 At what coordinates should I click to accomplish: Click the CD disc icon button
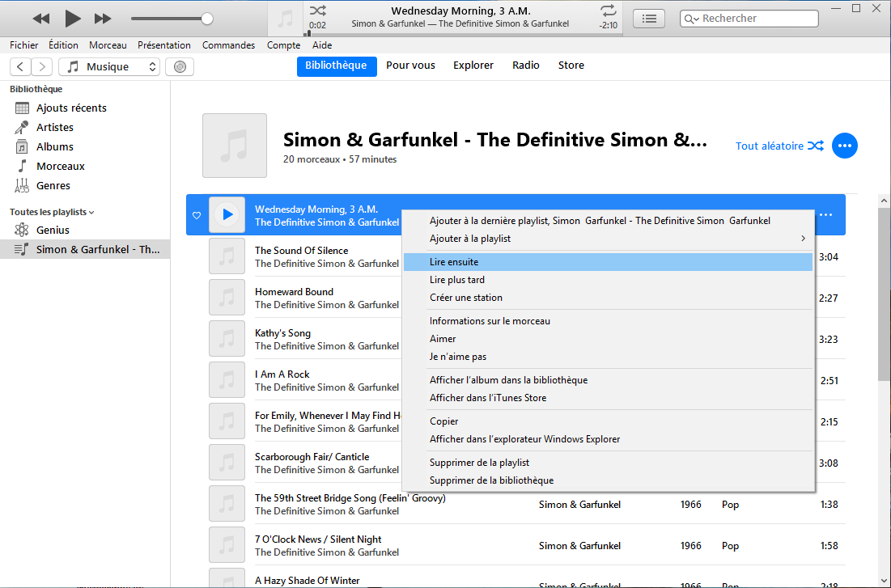[180, 66]
